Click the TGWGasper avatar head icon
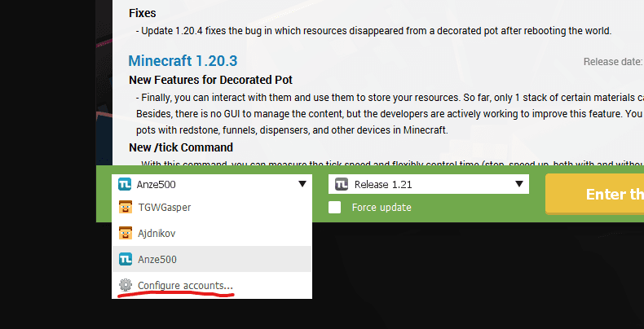Viewport: 644px width, 329px height. (x=126, y=208)
